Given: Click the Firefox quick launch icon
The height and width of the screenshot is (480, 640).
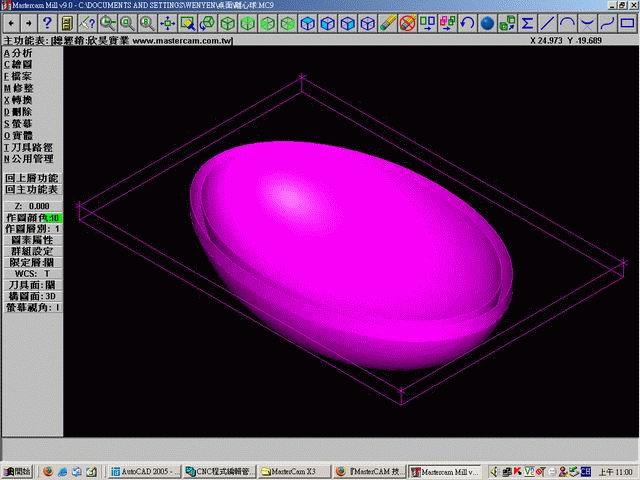Looking at the screenshot, I should 48,471.
